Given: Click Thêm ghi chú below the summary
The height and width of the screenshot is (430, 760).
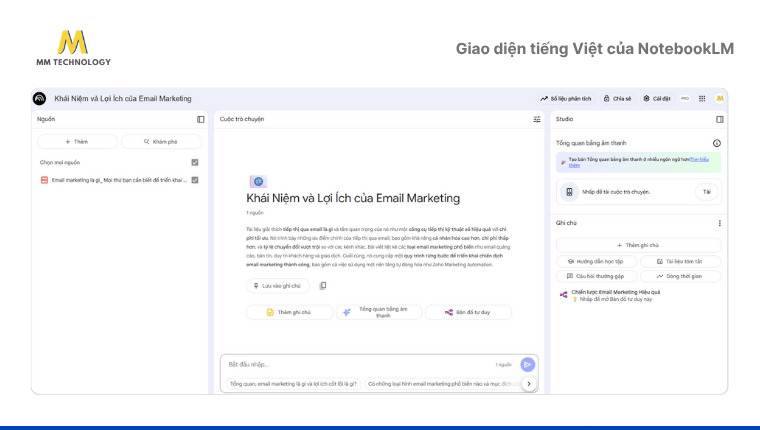Looking at the screenshot, I should [289, 312].
